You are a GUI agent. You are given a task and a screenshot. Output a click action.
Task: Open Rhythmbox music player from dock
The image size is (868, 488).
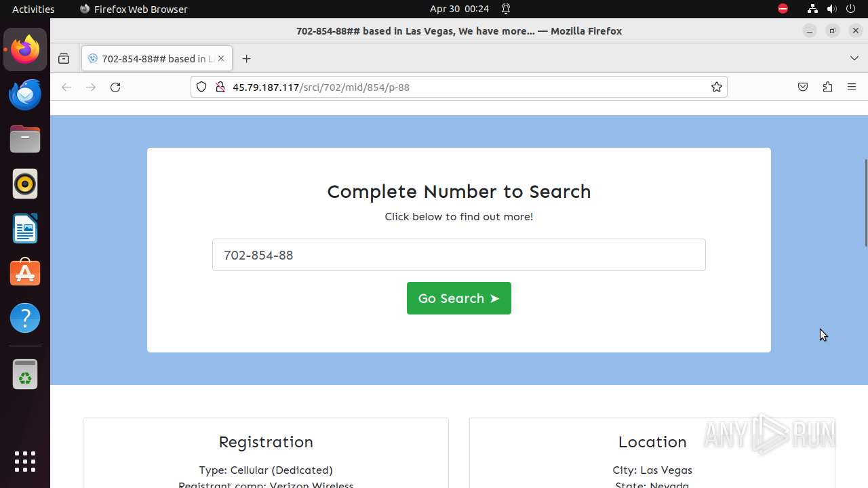point(25,184)
